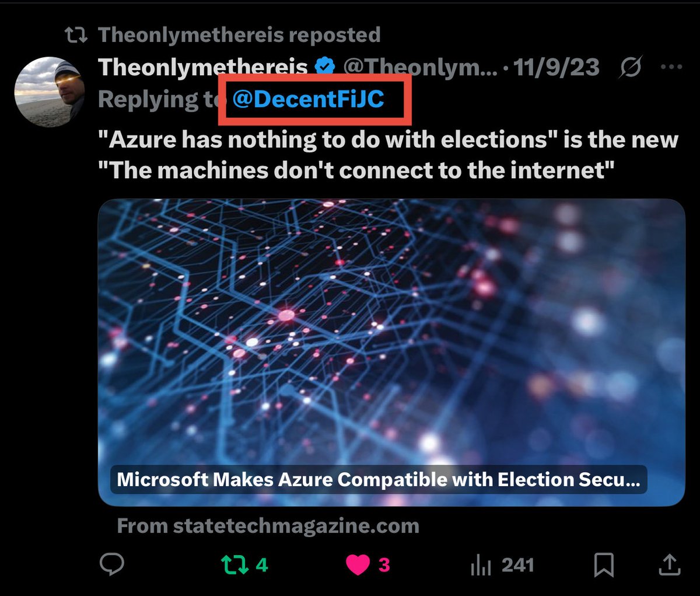The image size is (700, 596).
Task: Click the green repost icon with count 4
Action: 235,564
